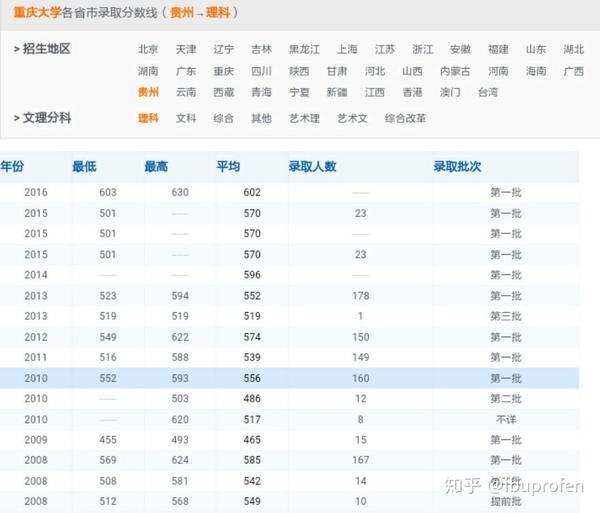Viewport: 600px width, 513px height.
Task: Click the 不详 batch cell
Action: click(506, 420)
